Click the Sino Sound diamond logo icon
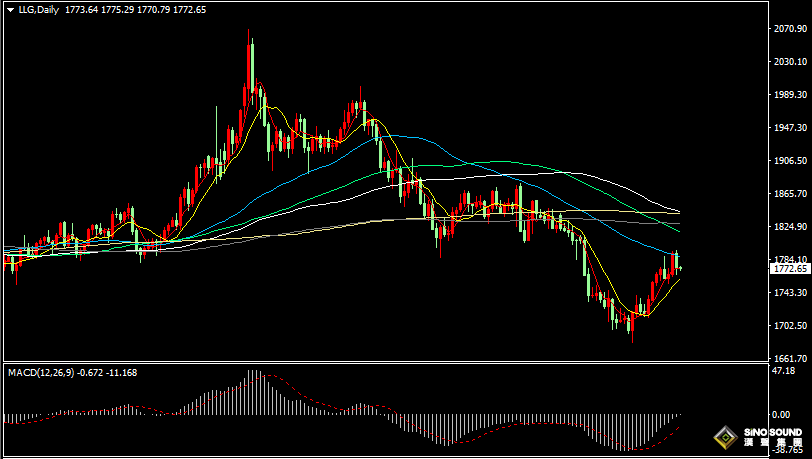812x459 pixels. pyautogui.click(x=726, y=438)
